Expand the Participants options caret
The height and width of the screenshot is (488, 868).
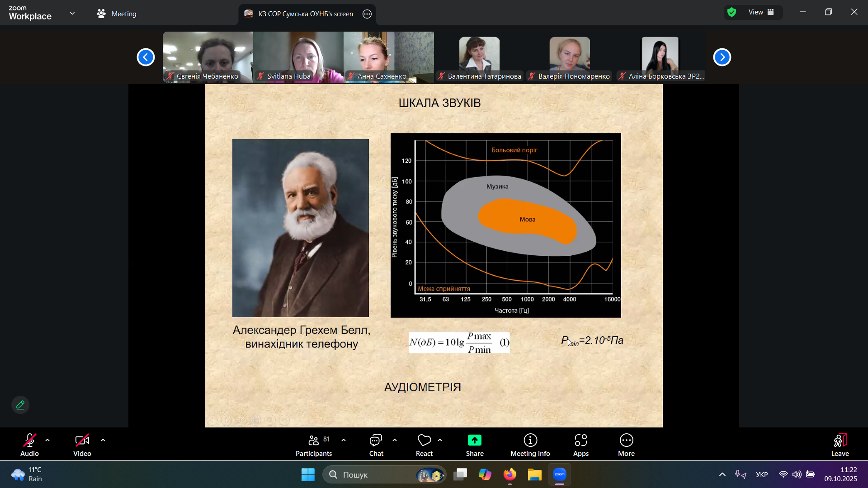344,440
